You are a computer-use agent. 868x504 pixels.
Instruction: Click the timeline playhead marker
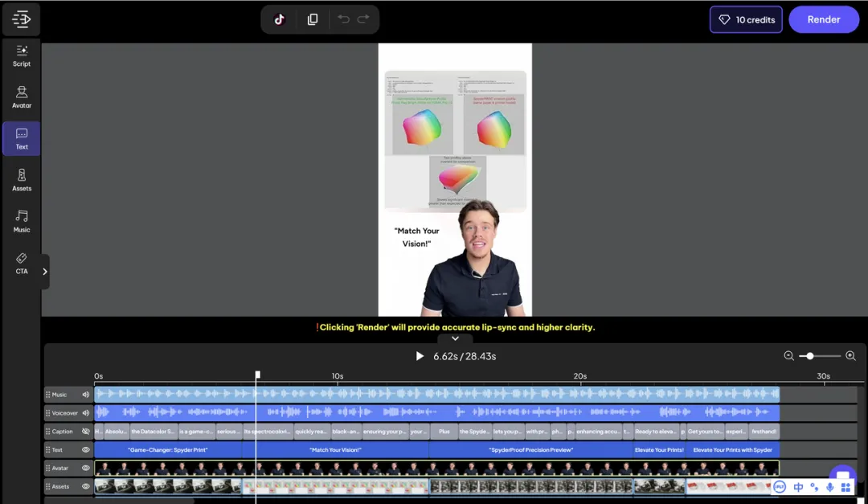click(x=257, y=375)
